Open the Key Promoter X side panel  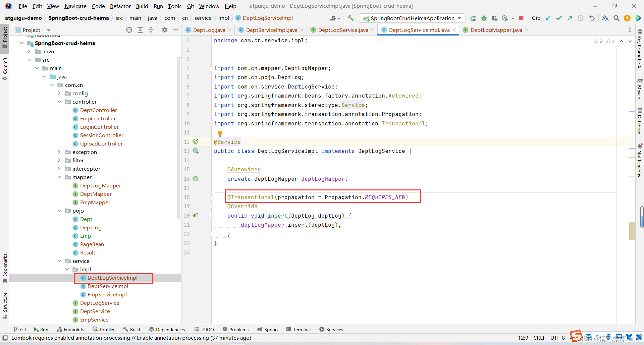click(640, 49)
